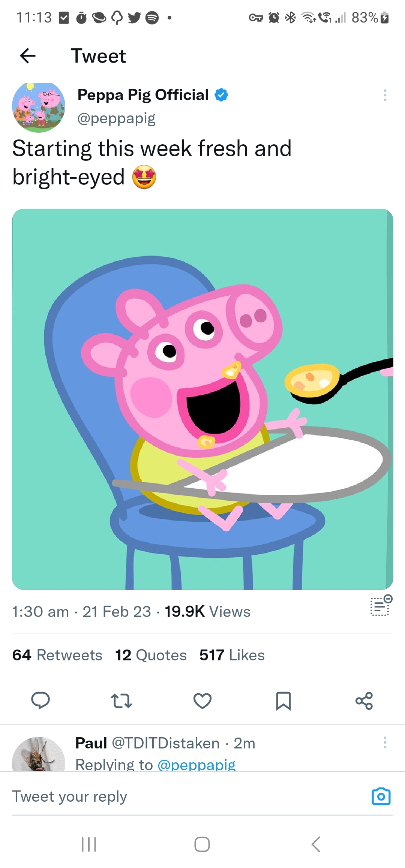The image size is (405, 868).
Task: Open the reply speech bubble icon
Action: [x=40, y=700]
